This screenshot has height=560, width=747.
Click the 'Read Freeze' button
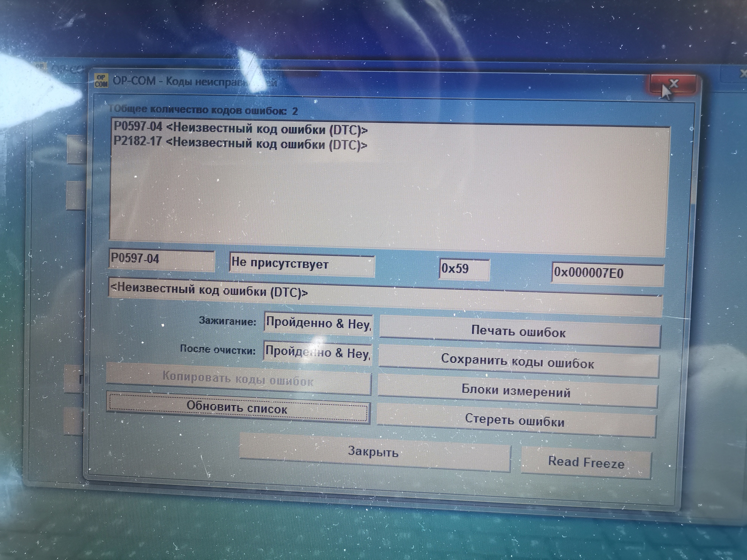tap(586, 462)
